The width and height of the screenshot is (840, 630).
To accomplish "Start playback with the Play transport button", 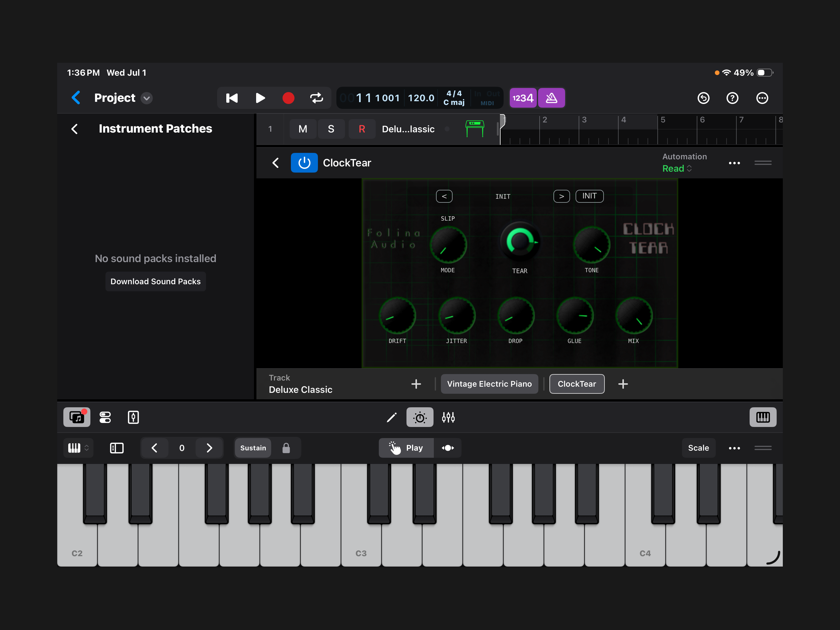I will pyautogui.click(x=260, y=98).
